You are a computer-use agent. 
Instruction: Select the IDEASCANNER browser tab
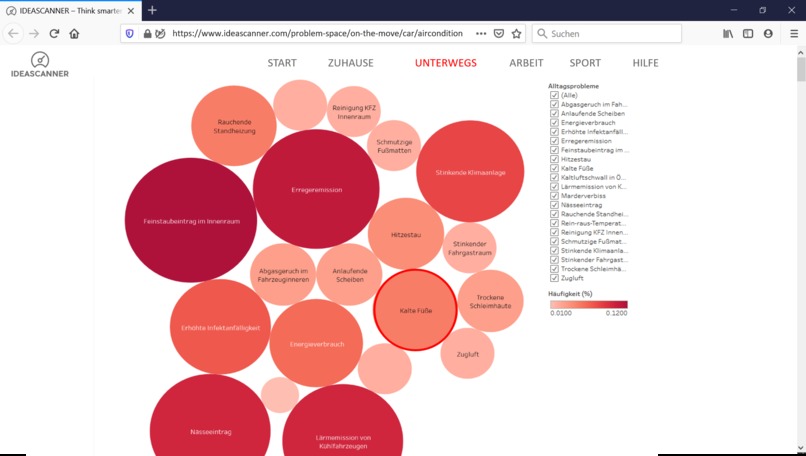pos(70,10)
